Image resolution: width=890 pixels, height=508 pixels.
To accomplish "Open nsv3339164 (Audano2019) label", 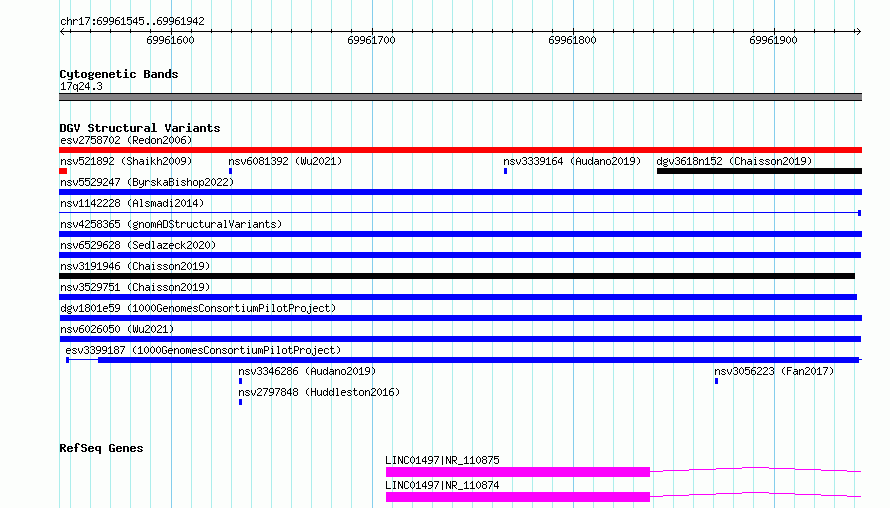I will 572,161.
